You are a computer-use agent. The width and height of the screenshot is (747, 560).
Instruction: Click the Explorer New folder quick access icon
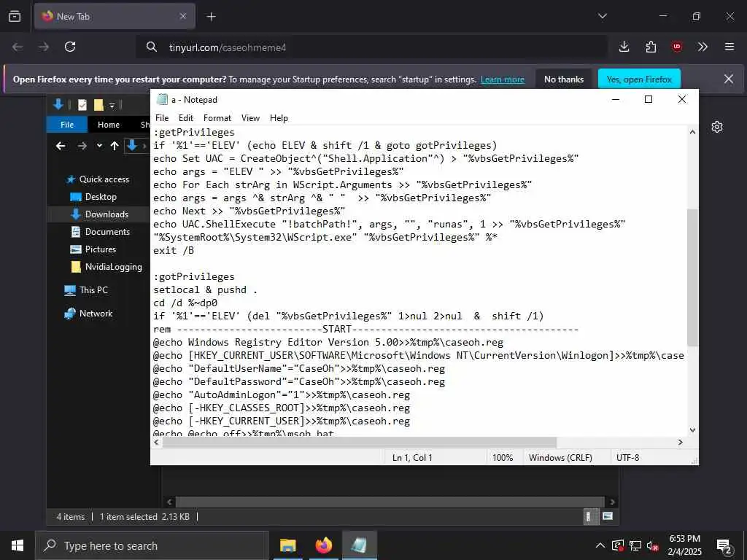tap(98, 105)
